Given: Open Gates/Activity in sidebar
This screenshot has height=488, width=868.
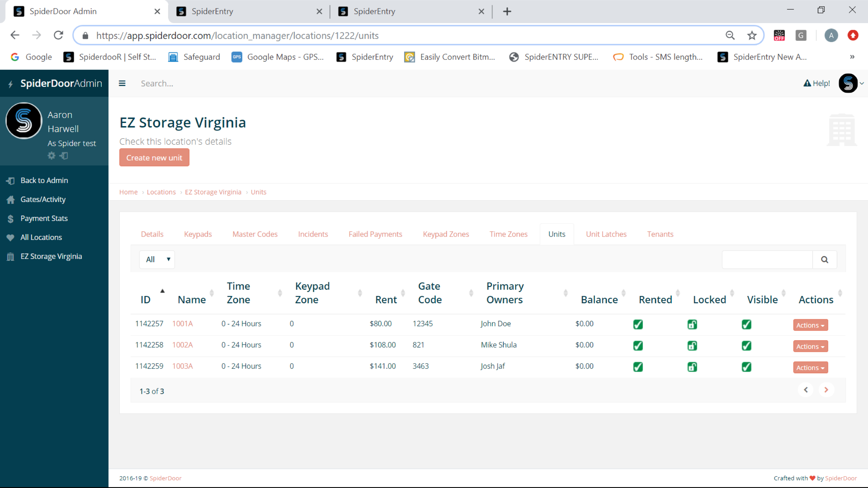Looking at the screenshot, I should tap(43, 199).
